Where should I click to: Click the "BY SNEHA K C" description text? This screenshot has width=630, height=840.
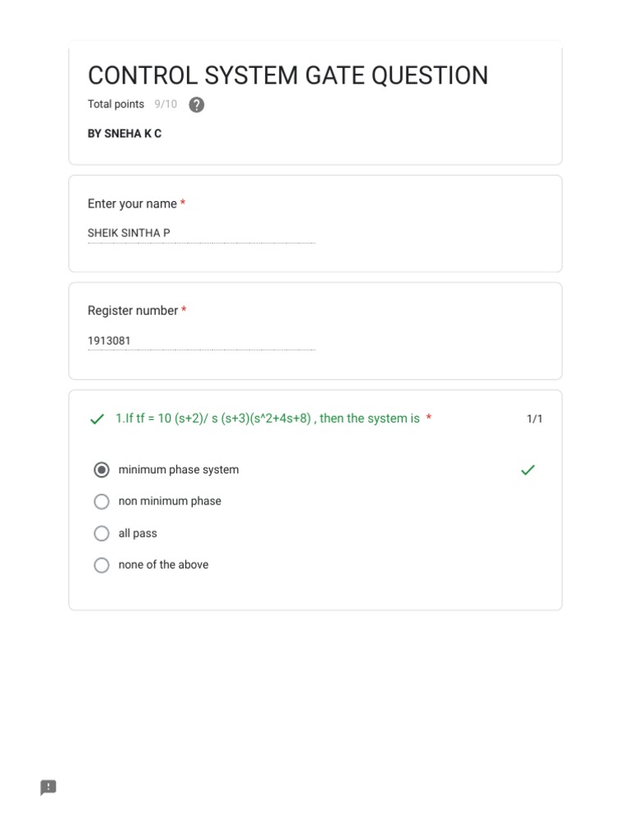click(125, 134)
